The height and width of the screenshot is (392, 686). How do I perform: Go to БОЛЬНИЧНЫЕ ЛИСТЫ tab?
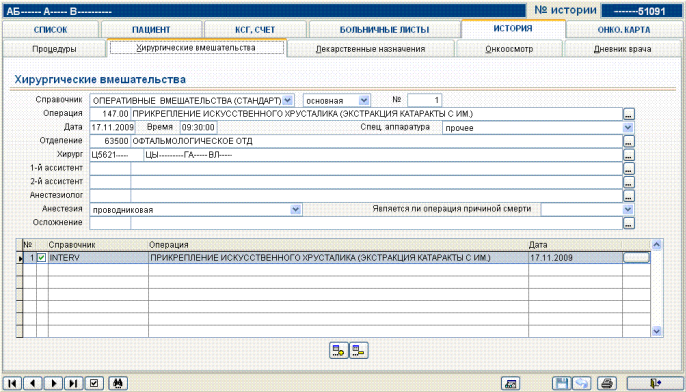coord(385,30)
